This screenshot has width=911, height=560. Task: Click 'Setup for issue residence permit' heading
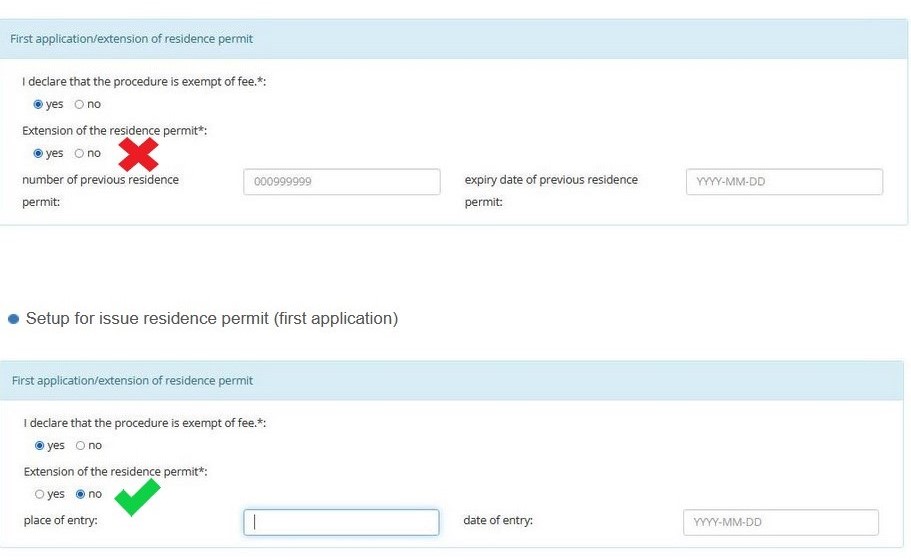pyautogui.click(x=211, y=318)
